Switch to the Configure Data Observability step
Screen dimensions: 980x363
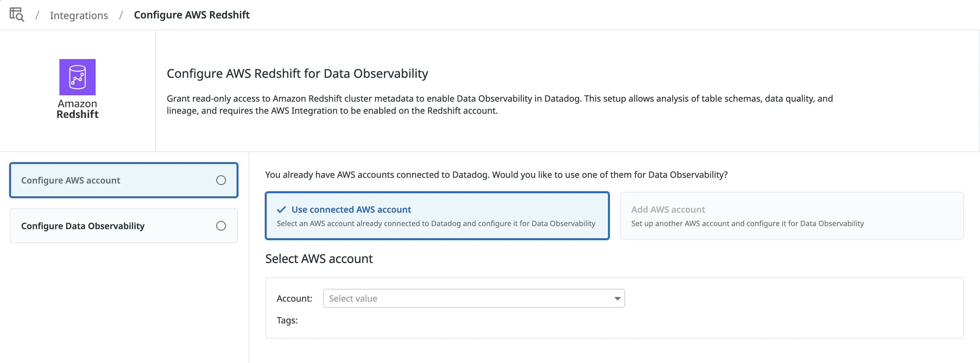point(83,226)
